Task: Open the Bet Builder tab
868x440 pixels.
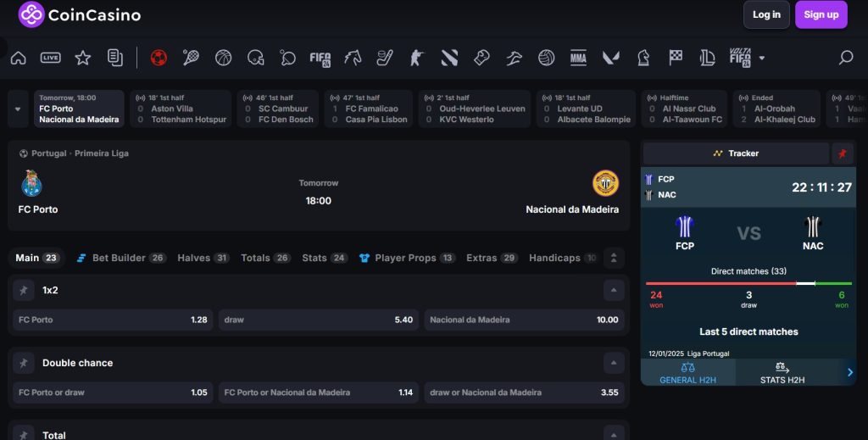Action: (x=122, y=258)
